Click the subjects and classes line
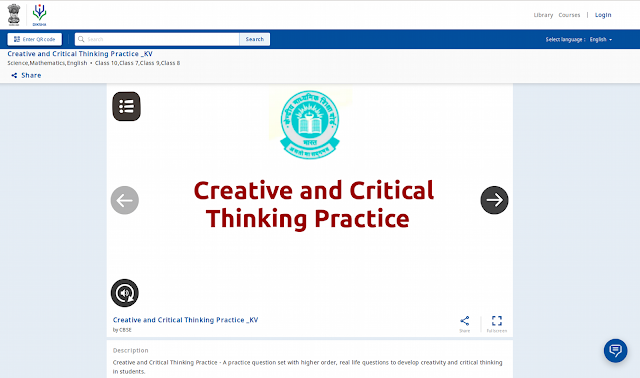 pos(94,63)
